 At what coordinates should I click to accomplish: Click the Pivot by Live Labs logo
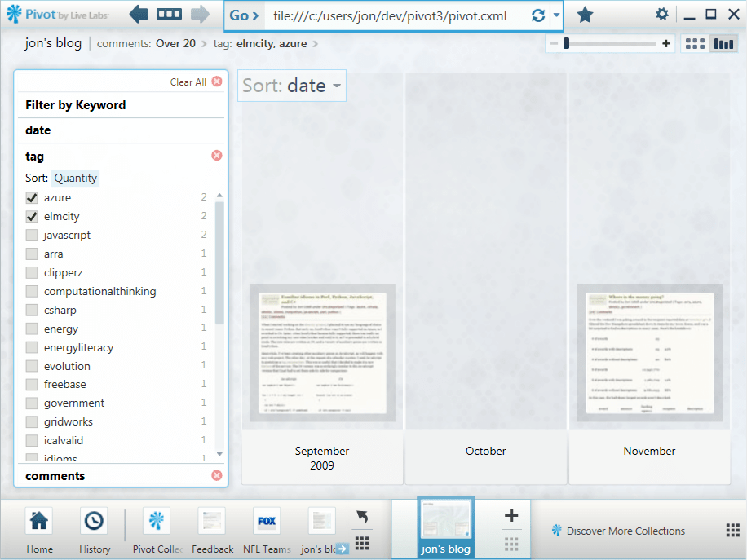(x=57, y=15)
